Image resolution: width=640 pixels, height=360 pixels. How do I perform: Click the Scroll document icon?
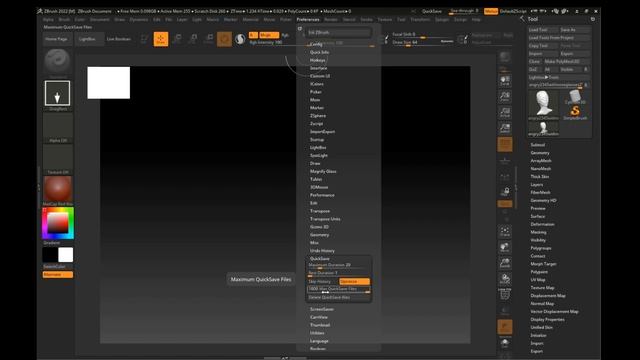point(505,81)
